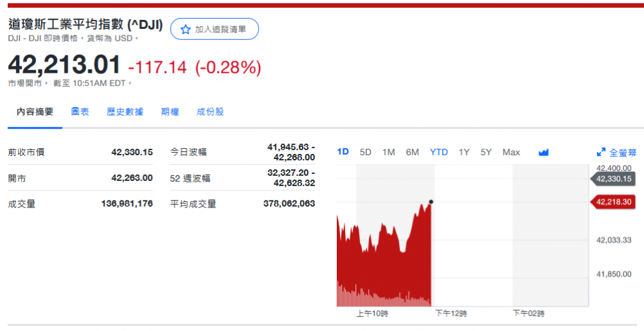This screenshot has height=331, width=644.
Task: Select the 1D chart range
Action: coord(343,153)
